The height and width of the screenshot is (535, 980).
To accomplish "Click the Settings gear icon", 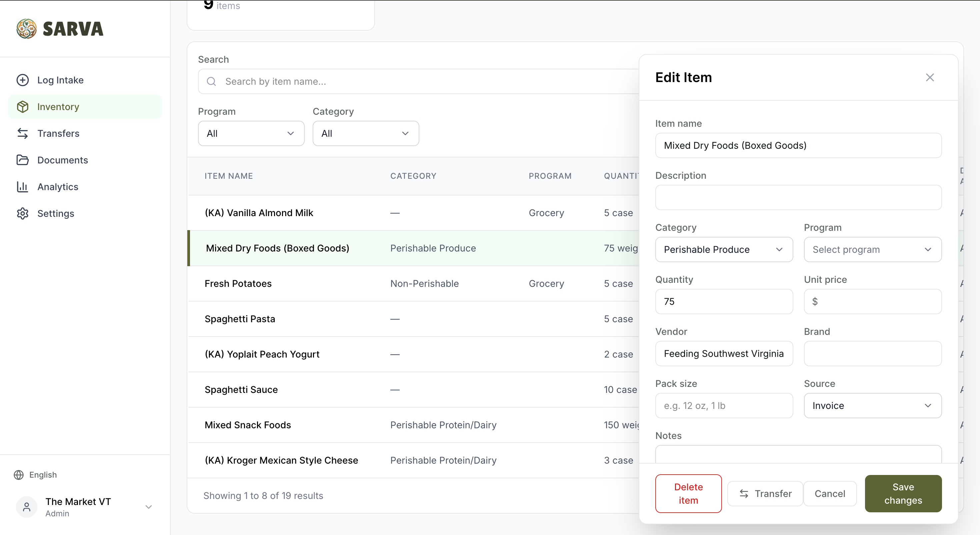I will tap(22, 213).
